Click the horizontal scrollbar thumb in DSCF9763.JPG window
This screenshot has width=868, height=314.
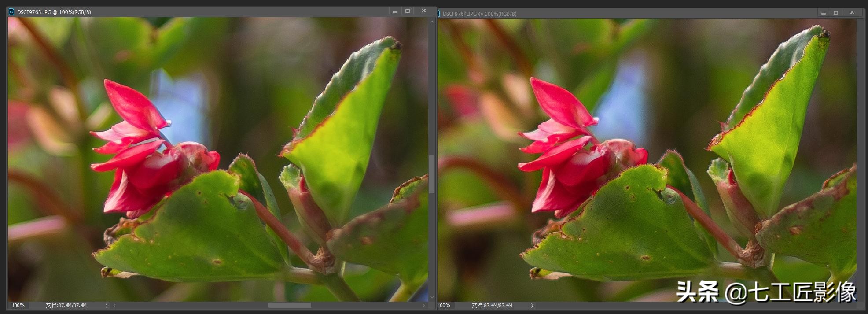tap(290, 305)
